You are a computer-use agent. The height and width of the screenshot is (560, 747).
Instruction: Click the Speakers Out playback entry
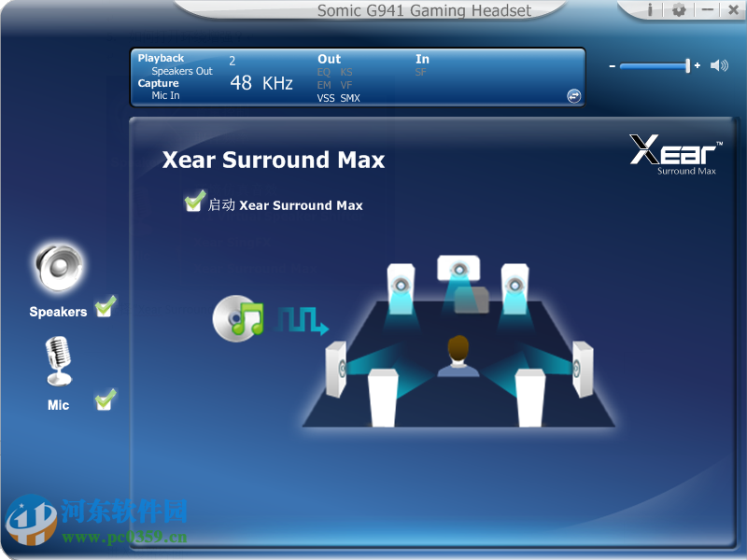(182, 71)
